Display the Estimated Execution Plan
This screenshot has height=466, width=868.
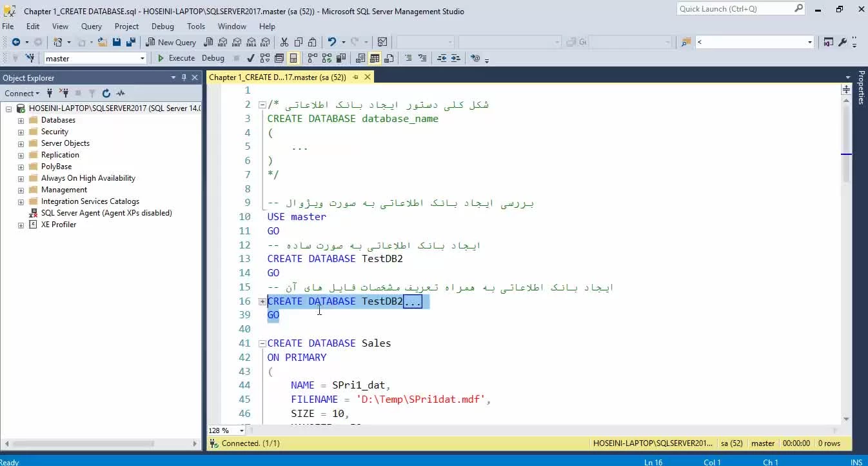pyautogui.click(x=265, y=58)
